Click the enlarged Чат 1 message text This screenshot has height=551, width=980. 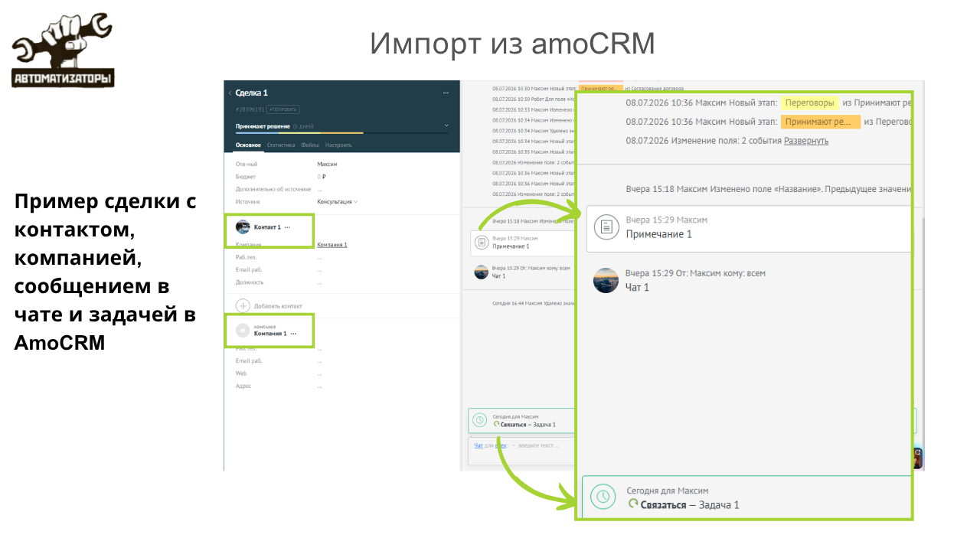[x=637, y=287]
